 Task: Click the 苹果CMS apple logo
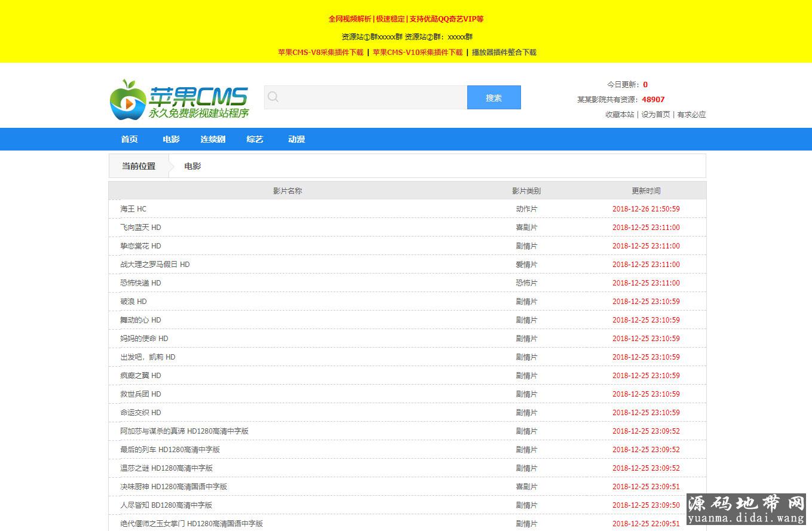[179, 99]
